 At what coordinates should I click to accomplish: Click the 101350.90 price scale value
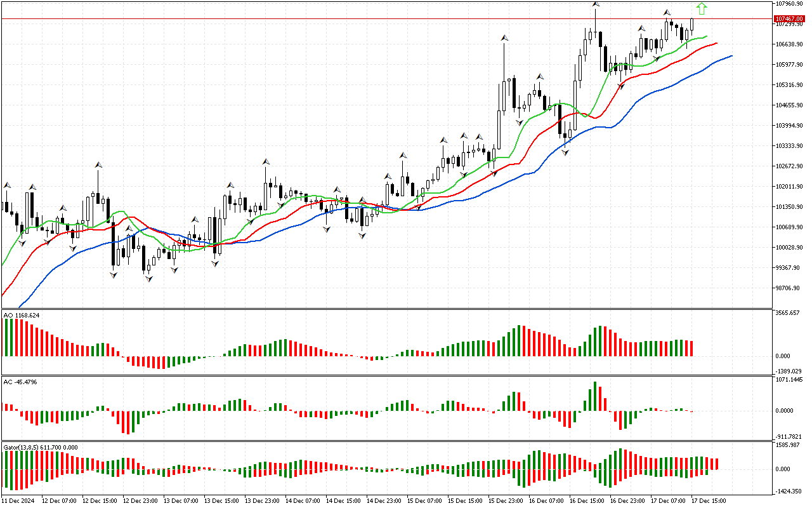click(790, 207)
